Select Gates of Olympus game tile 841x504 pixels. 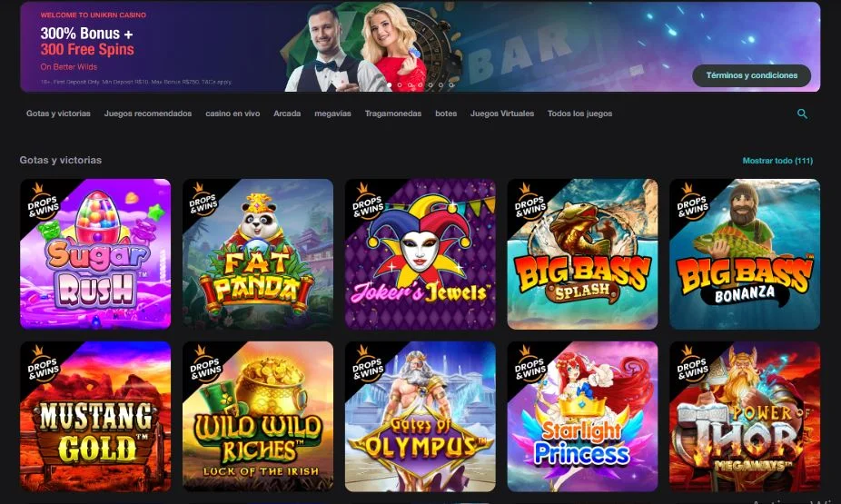pyautogui.click(x=420, y=417)
